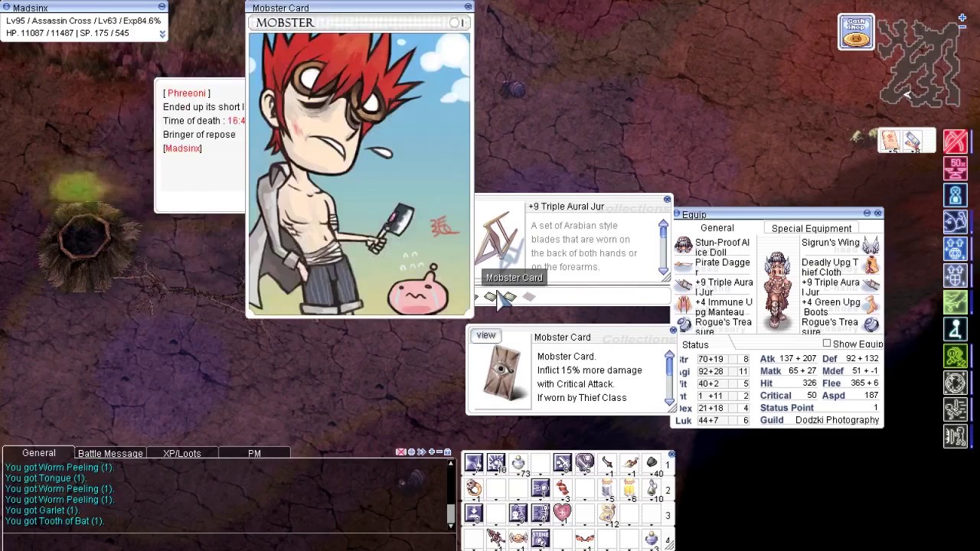Use white potion with count 73
This screenshot has height=551, width=980.
[x=518, y=463]
